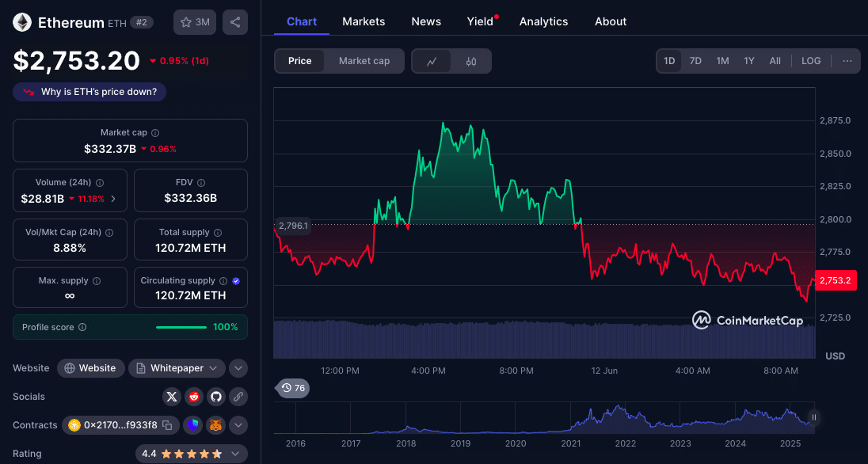868x464 pixels.
Task: Click the range slider handle on the historical timeline
Action: point(813,417)
